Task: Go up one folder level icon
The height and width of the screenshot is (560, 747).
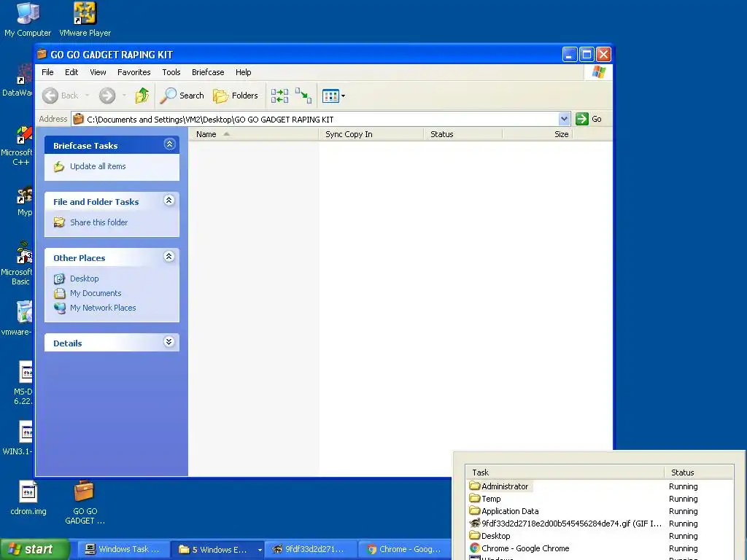Action: click(142, 96)
